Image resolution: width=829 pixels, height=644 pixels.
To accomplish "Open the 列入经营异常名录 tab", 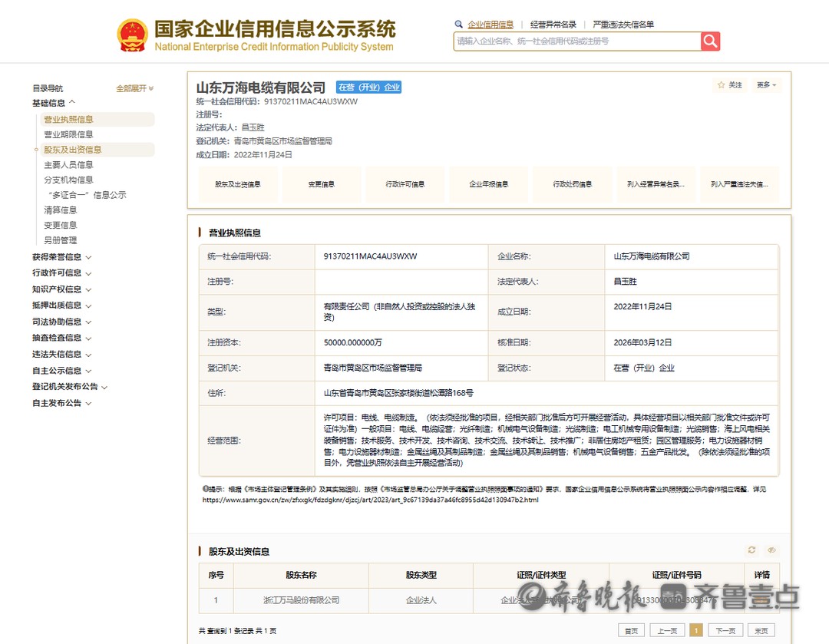I will point(656,184).
